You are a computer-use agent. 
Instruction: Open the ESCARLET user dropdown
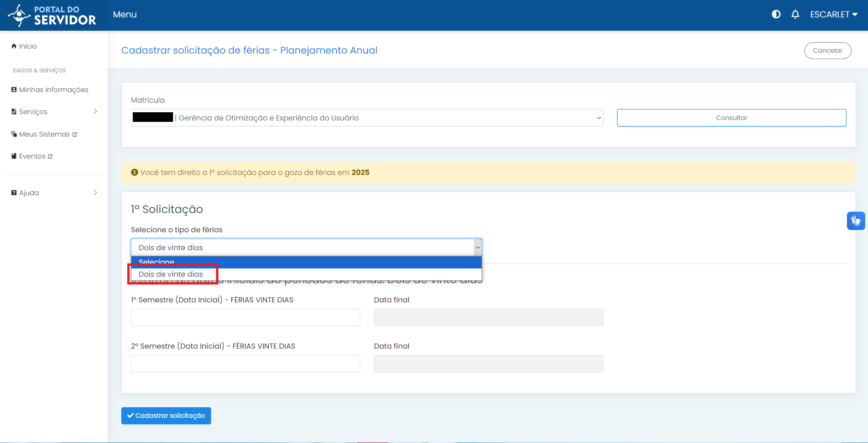point(834,14)
